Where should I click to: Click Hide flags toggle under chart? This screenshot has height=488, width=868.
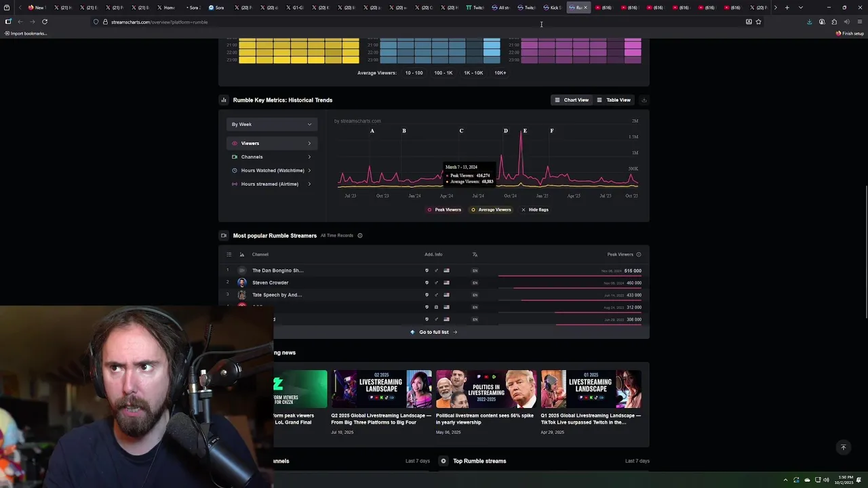535,210
